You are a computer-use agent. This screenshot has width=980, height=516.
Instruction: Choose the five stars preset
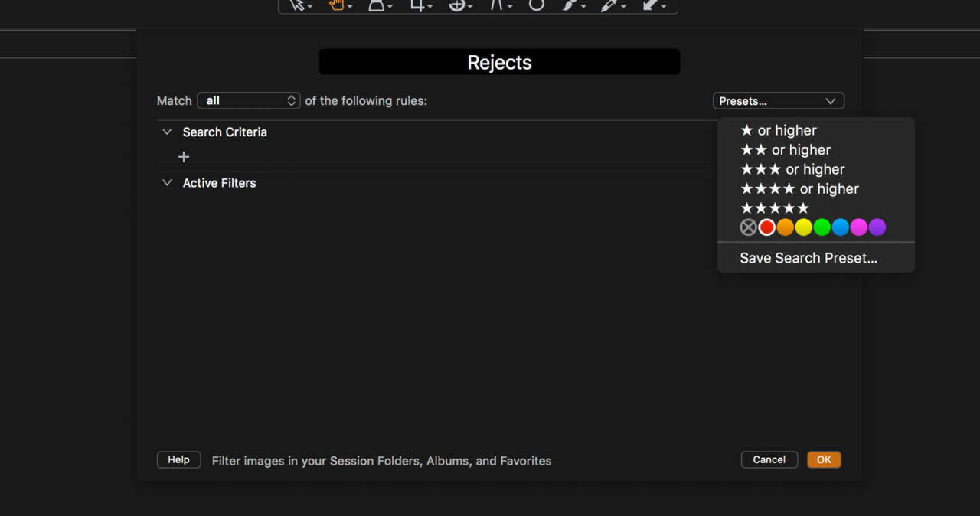pyautogui.click(x=775, y=208)
